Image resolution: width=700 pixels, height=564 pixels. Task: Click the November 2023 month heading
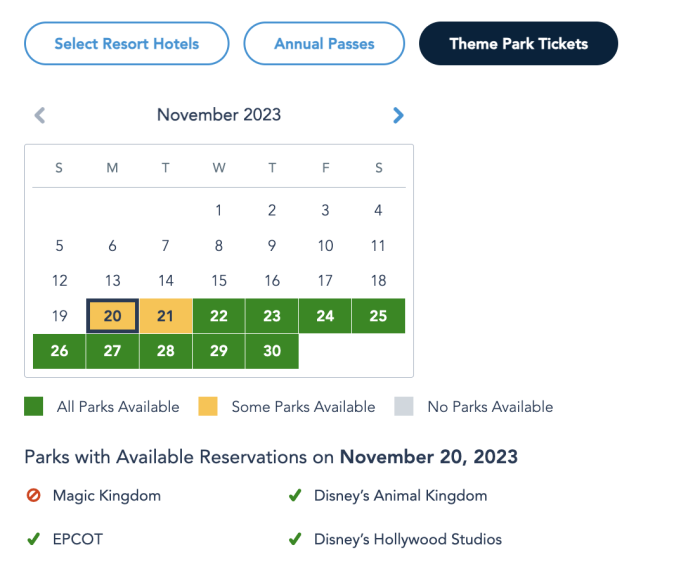(x=219, y=115)
